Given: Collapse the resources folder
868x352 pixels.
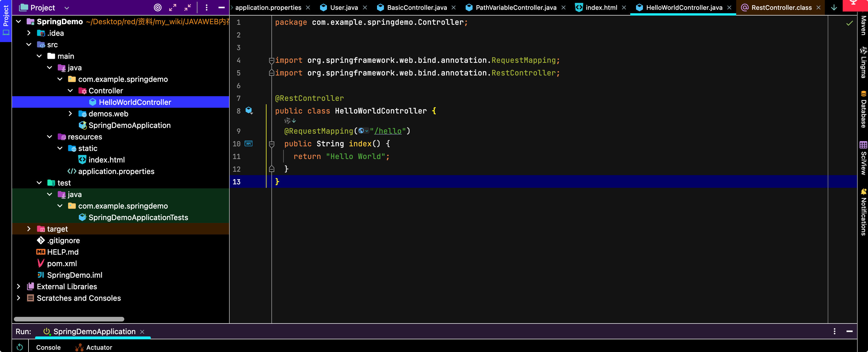Looking at the screenshot, I should pyautogui.click(x=50, y=137).
